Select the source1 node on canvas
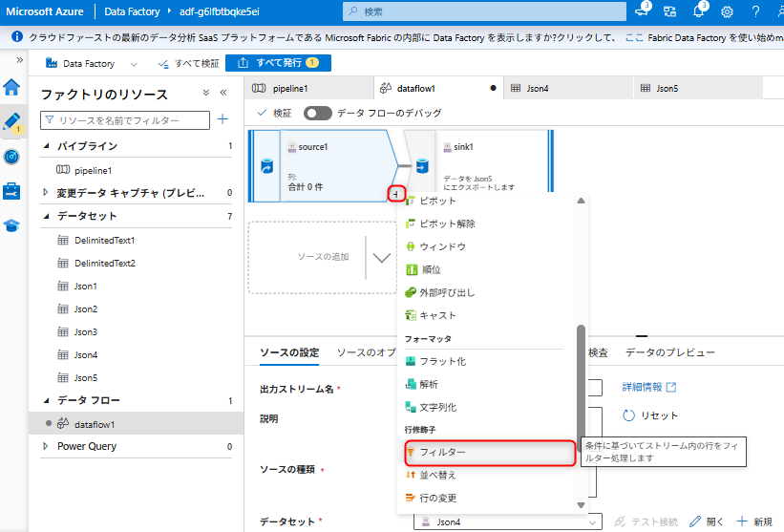The height and width of the screenshot is (532, 784). (325, 165)
